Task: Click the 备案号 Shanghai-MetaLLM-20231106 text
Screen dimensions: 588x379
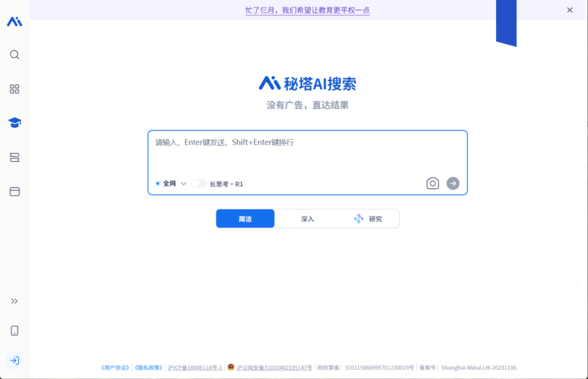Action: 468,368
